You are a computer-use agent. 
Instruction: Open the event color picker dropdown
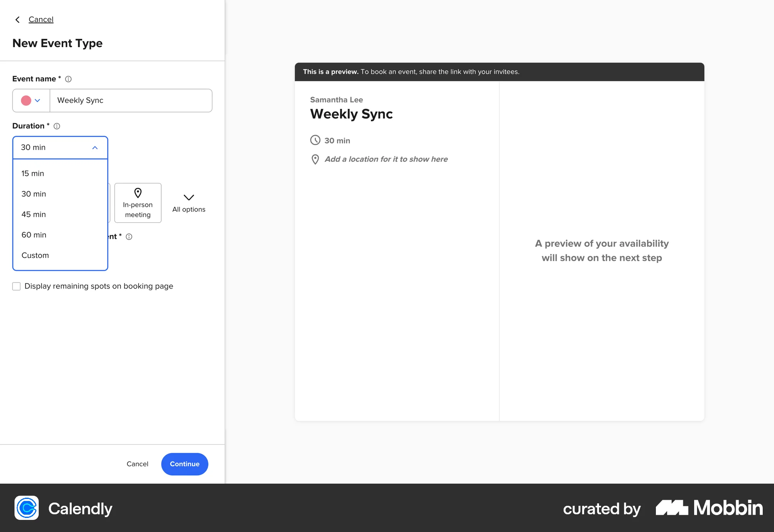(x=38, y=100)
